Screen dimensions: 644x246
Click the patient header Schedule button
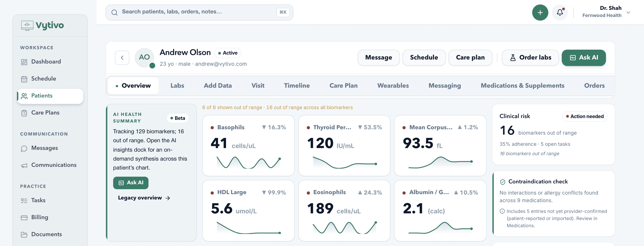point(424,58)
